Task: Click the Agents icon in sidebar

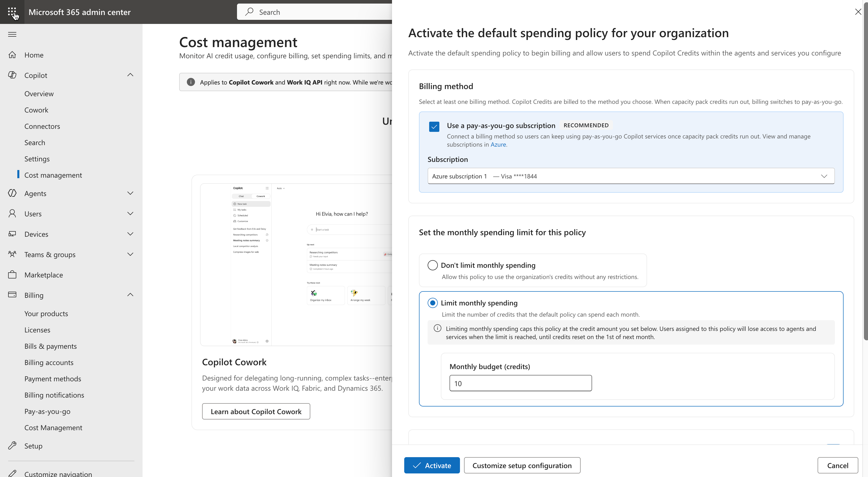Action: point(12,193)
